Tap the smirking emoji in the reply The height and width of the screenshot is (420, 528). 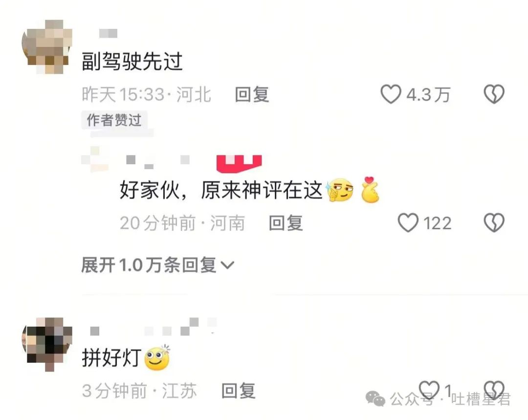[340, 190]
